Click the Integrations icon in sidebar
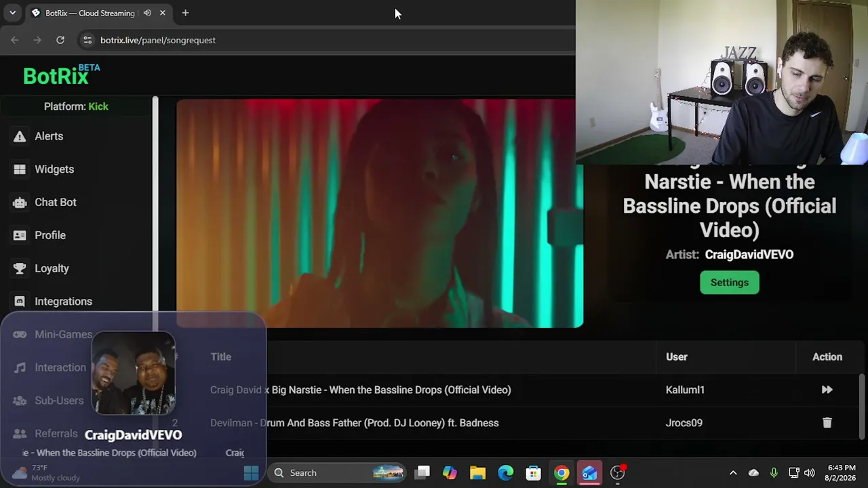 coord(20,302)
